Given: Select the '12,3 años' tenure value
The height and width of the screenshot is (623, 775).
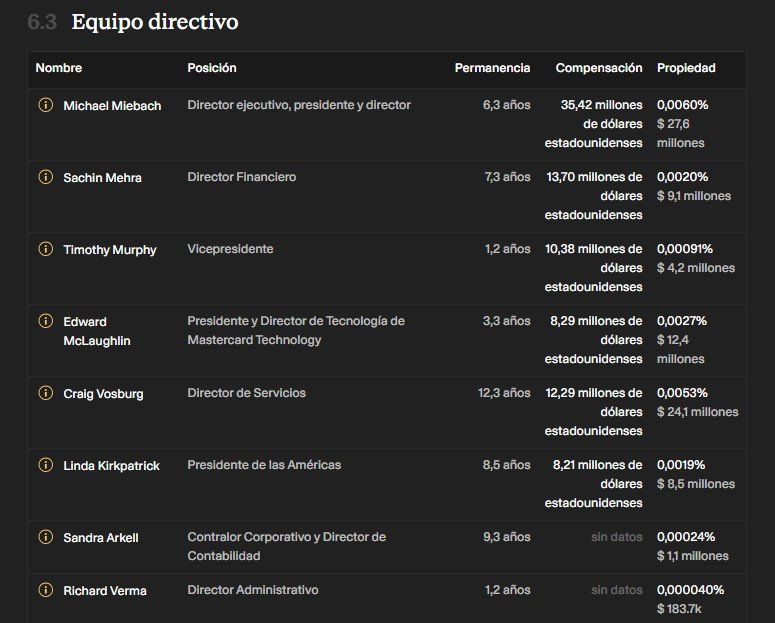Looking at the screenshot, I should [504, 393].
